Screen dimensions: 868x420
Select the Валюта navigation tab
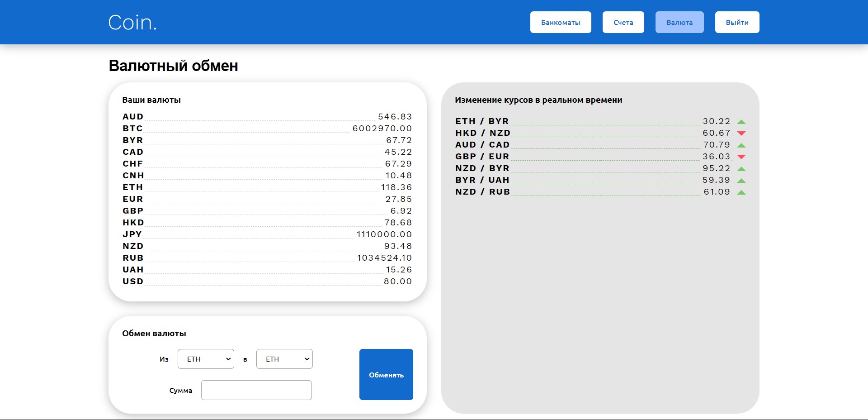679,22
